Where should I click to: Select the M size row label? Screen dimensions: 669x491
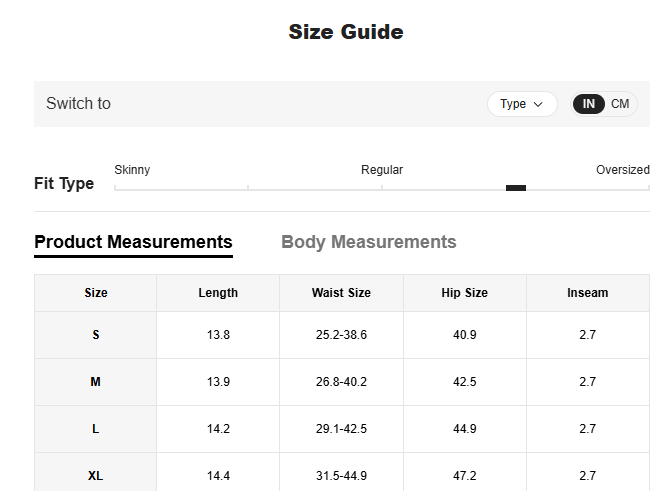(x=96, y=382)
